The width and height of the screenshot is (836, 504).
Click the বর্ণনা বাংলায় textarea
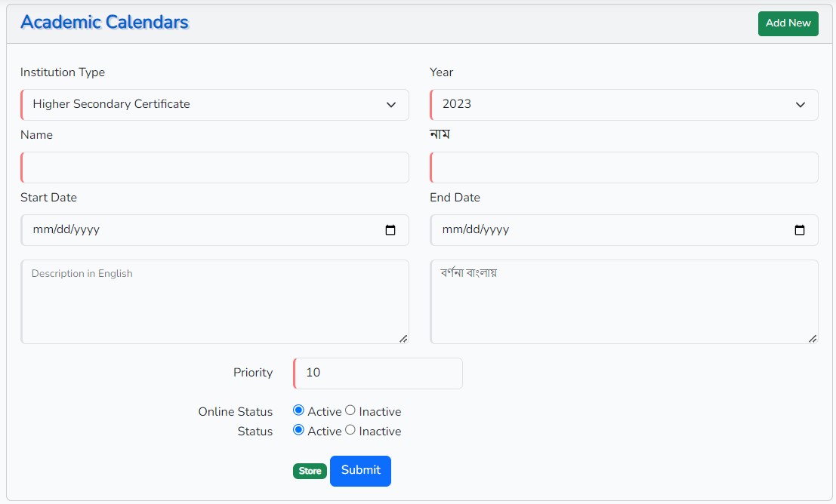624,302
